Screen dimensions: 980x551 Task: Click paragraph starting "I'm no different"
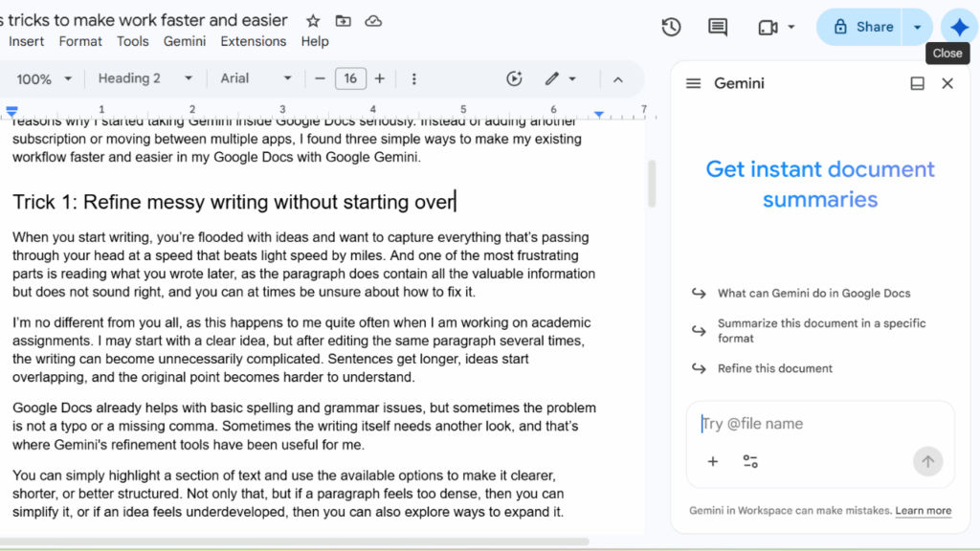[x=301, y=350]
